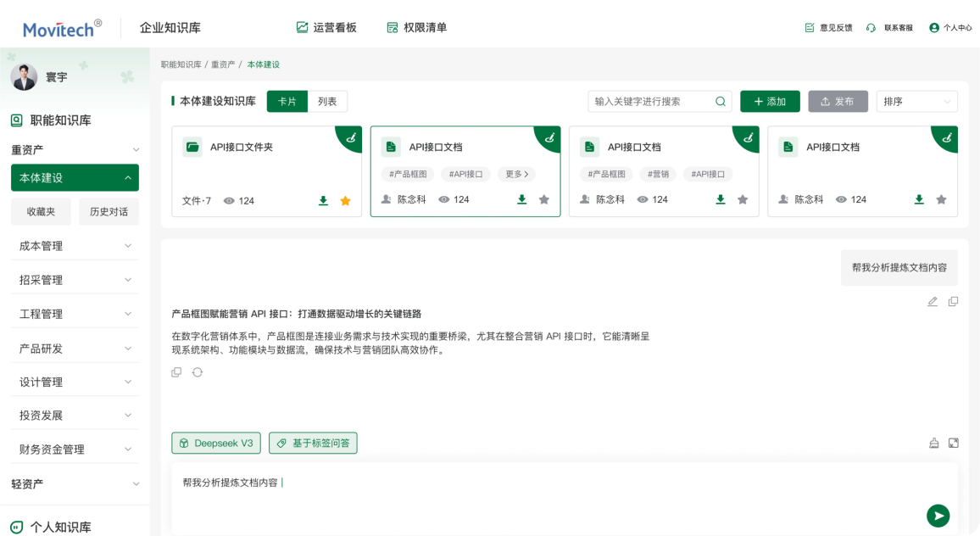The width and height of the screenshot is (980, 536).
Task: Open the 收藏夹 button
Action: coord(42,211)
